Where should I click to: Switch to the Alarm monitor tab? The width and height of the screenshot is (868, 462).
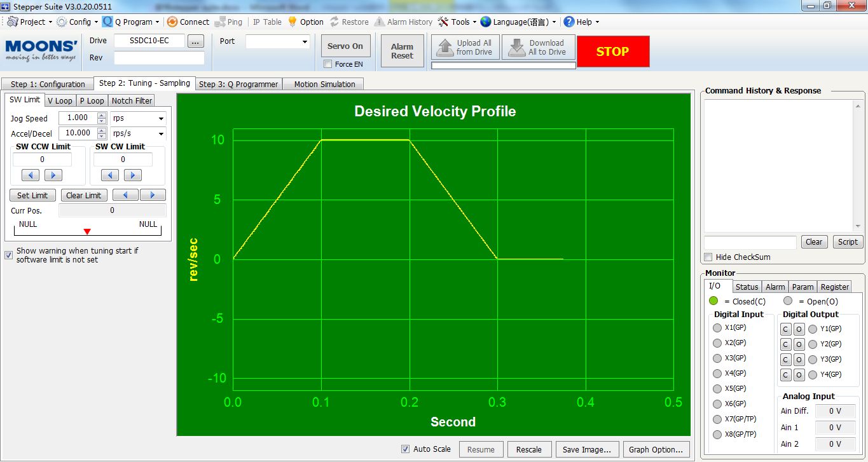pos(775,287)
